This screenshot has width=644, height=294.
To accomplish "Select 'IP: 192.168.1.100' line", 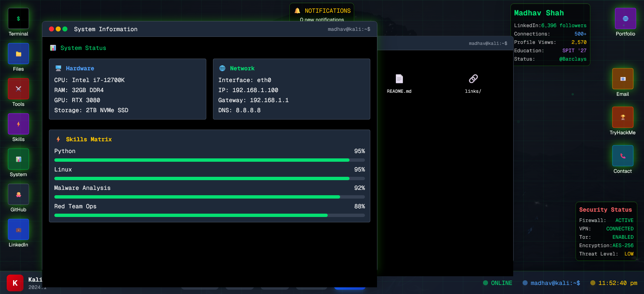I will pyautogui.click(x=248, y=90).
